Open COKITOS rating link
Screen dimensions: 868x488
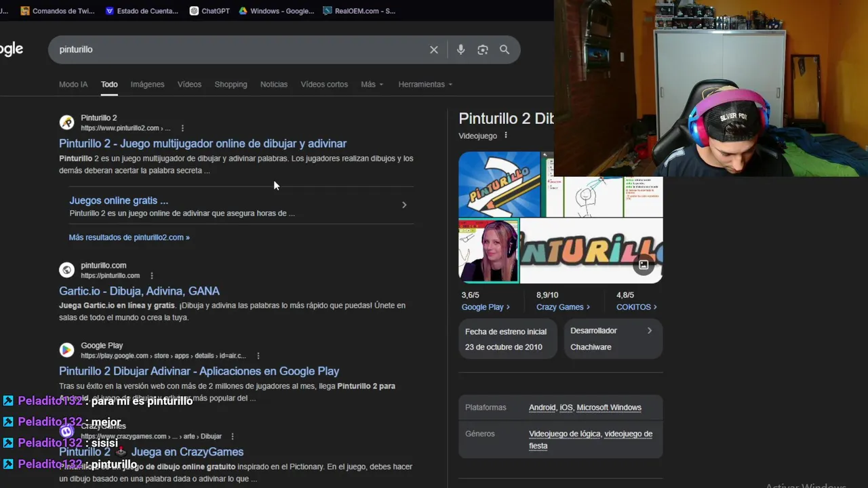point(636,307)
